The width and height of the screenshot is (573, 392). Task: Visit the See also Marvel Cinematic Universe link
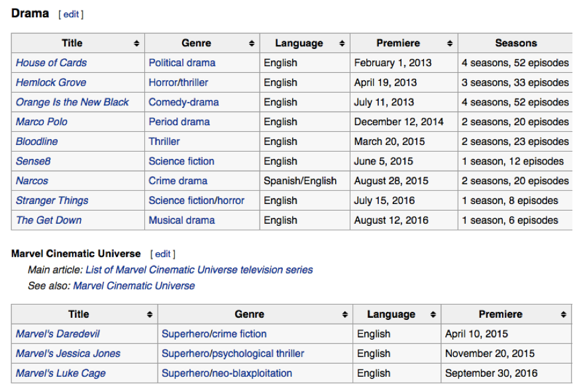click(x=134, y=286)
